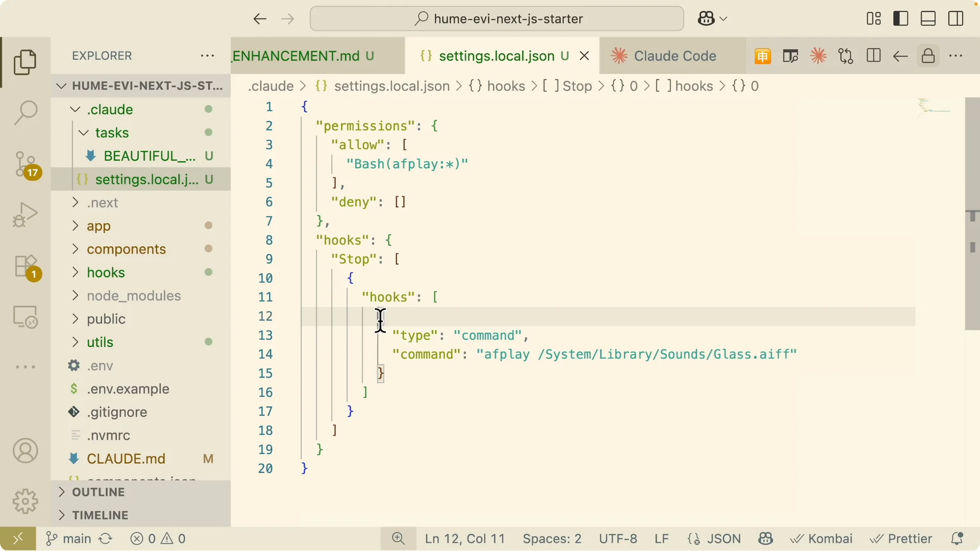This screenshot has height=551, width=980.
Task: Expand the hooks folder in explorer
Action: [141, 272]
